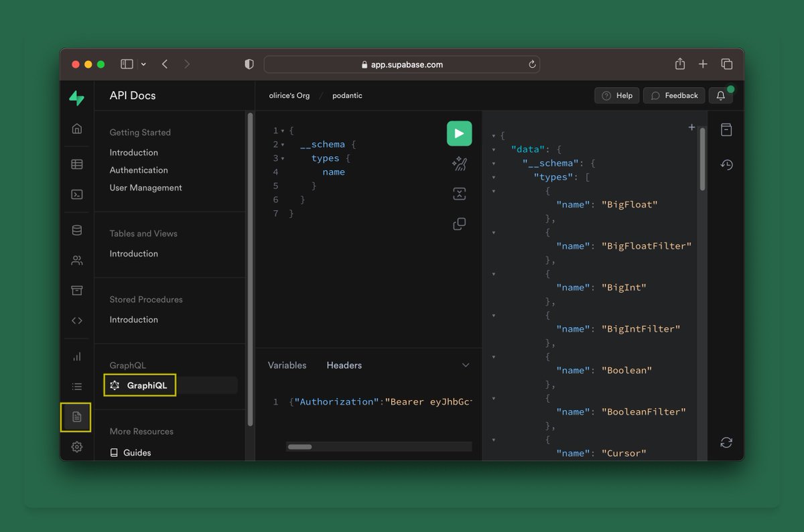Image resolution: width=804 pixels, height=532 pixels.
Task: Prettify the query with magic wand icon
Action: click(460, 164)
